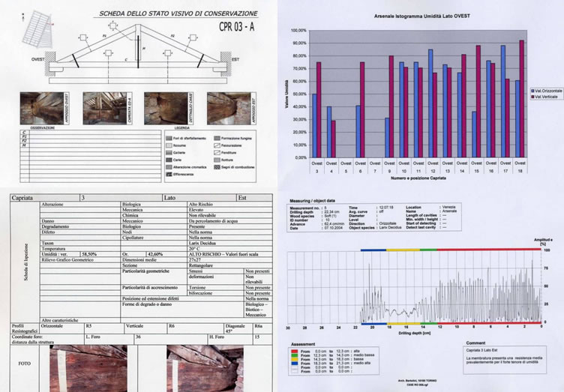The width and height of the screenshot is (564, 392).
Task: Click the 'CPR 03 - A' sheet code
Action: point(236,27)
